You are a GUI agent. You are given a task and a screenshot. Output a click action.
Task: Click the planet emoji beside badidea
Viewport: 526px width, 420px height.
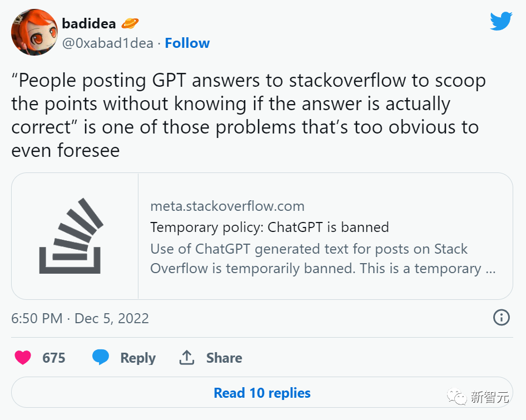(130, 23)
